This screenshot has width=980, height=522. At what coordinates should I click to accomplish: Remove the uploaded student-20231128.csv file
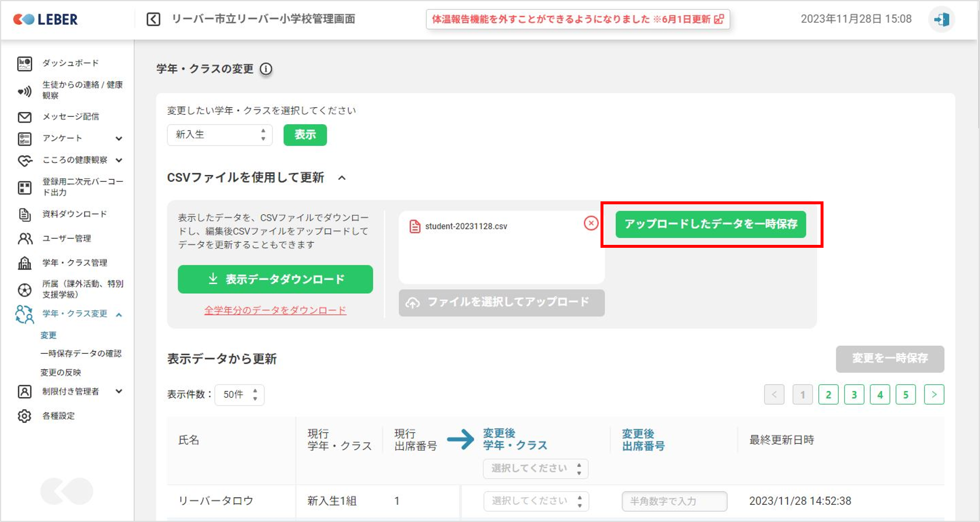[x=591, y=223]
